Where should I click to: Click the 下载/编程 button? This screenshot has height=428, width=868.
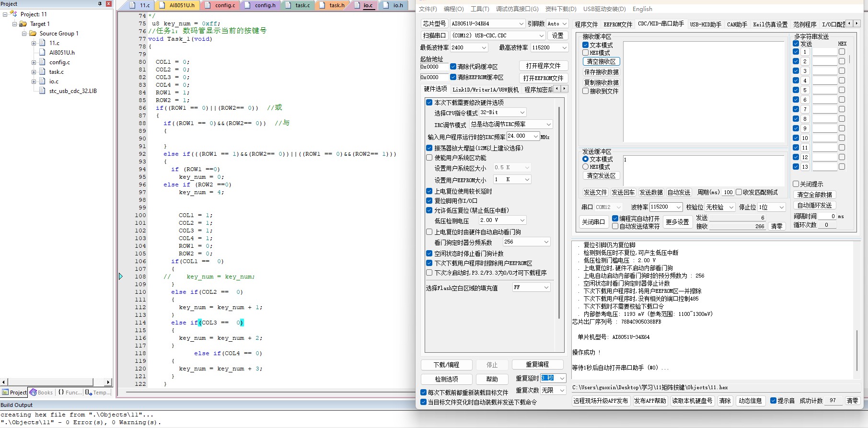(447, 365)
